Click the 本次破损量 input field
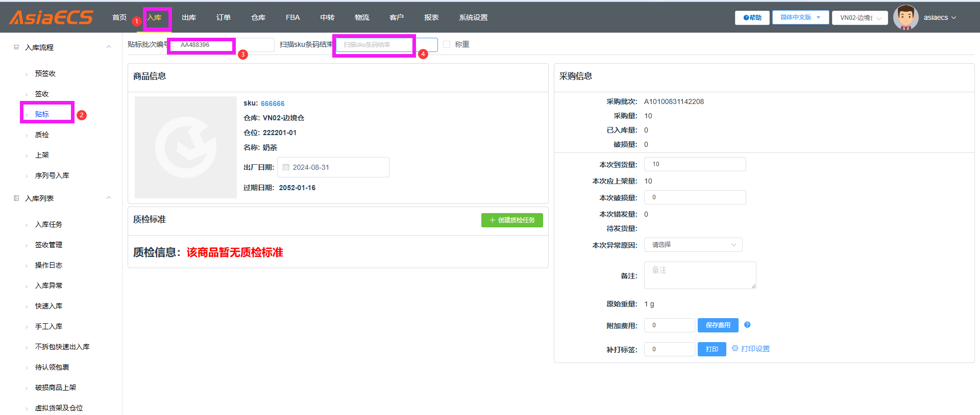The width and height of the screenshot is (980, 415). [695, 197]
